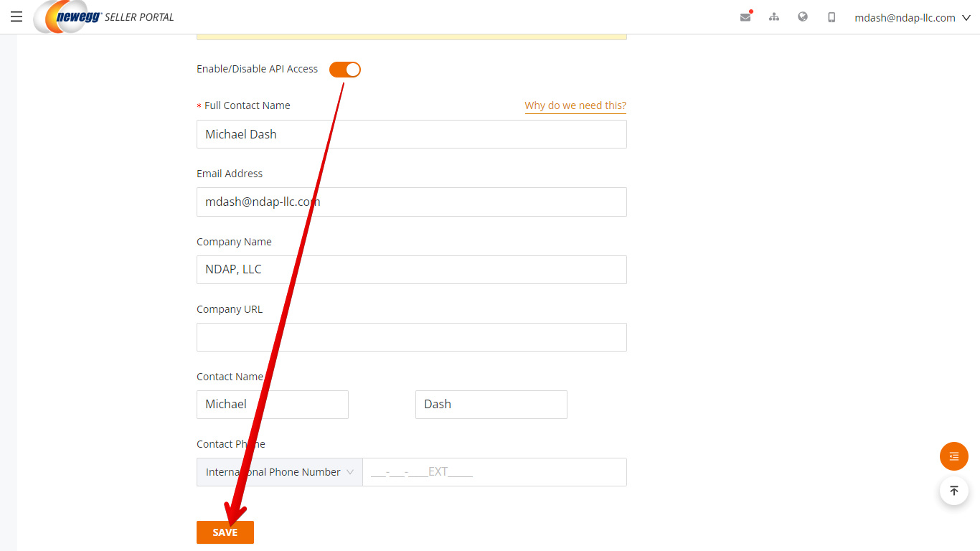Click the Full Contact Name label
The image size is (980, 551).
pyautogui.click(x=248, y=105)
